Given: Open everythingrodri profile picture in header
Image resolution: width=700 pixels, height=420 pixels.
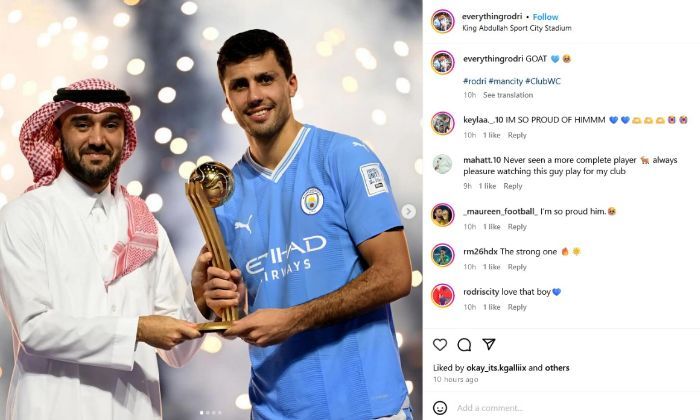Looking at the screenshot, I should pos(442,21).
